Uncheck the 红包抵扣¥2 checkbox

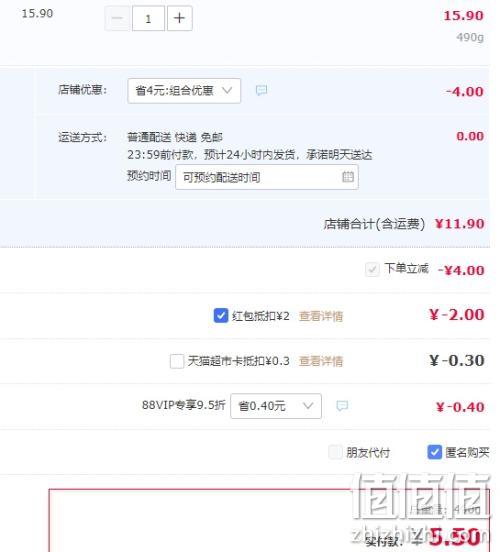pos(221,315)
